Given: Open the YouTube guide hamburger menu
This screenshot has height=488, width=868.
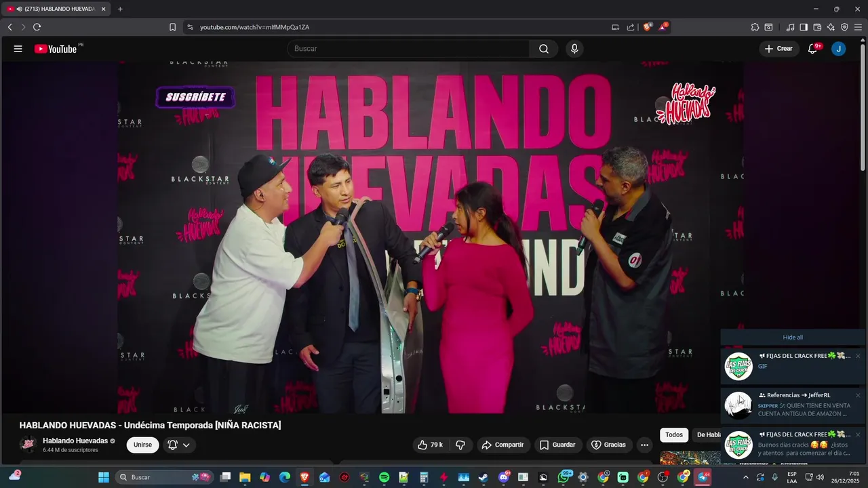Looking at the screenshot, I should pyautogui.click(x=18, y=49).
